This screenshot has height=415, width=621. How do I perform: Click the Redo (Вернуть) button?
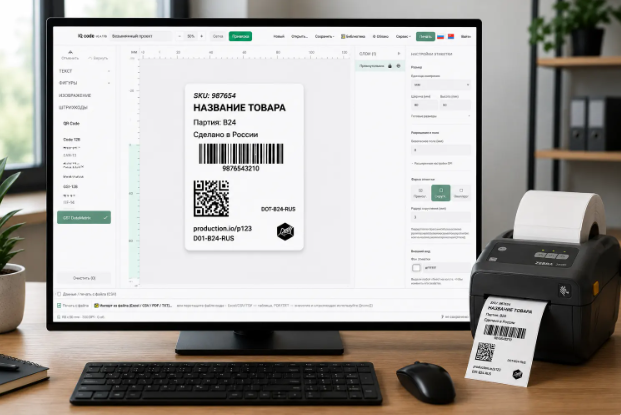click(98, 58)
